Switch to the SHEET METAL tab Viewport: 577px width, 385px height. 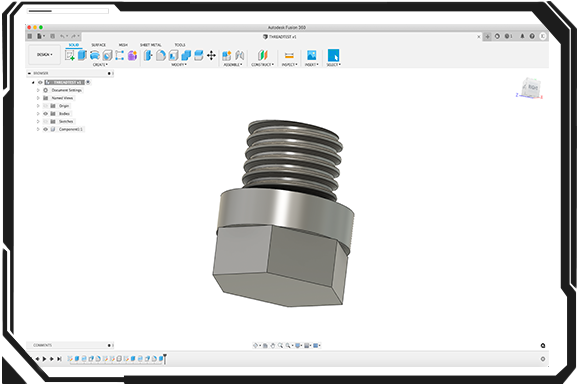[x=151, y=45]
